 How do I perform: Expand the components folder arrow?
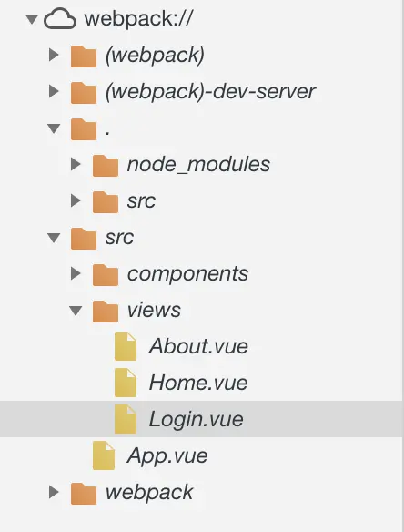click(x=76, y=273)
